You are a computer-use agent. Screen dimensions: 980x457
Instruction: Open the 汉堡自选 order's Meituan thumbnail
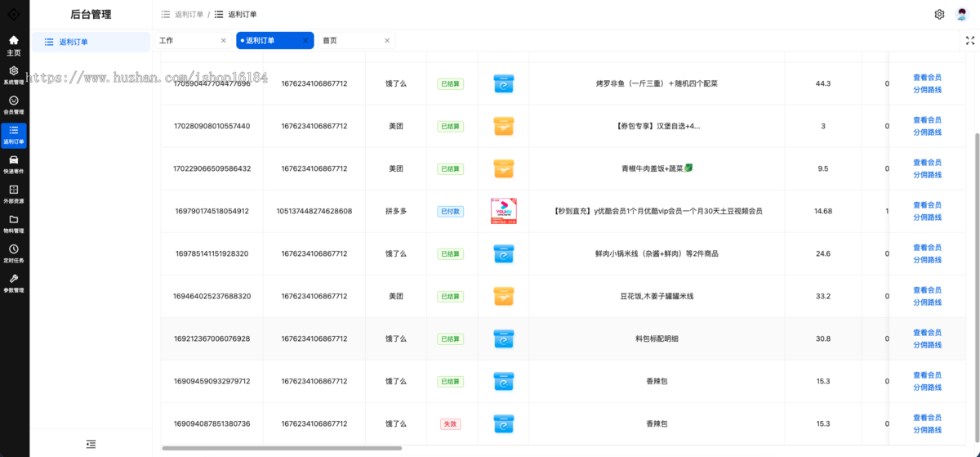pos(504,126)
